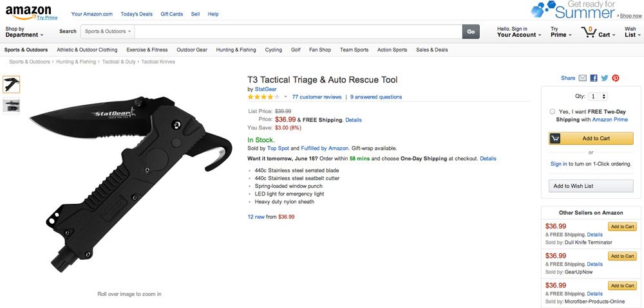644x308 pixels.
Task: Select the second product thumbnail
Action: click(x=12, y=106)
